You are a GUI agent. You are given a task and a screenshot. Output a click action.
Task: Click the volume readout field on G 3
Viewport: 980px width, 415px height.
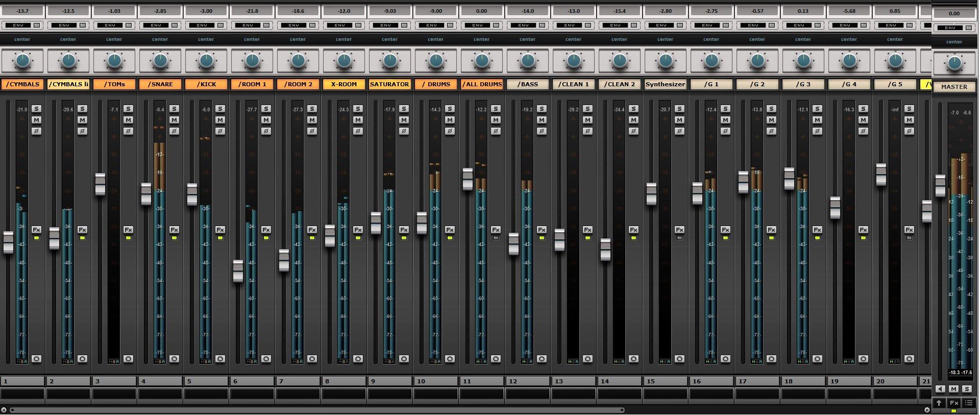coord(803,11)
